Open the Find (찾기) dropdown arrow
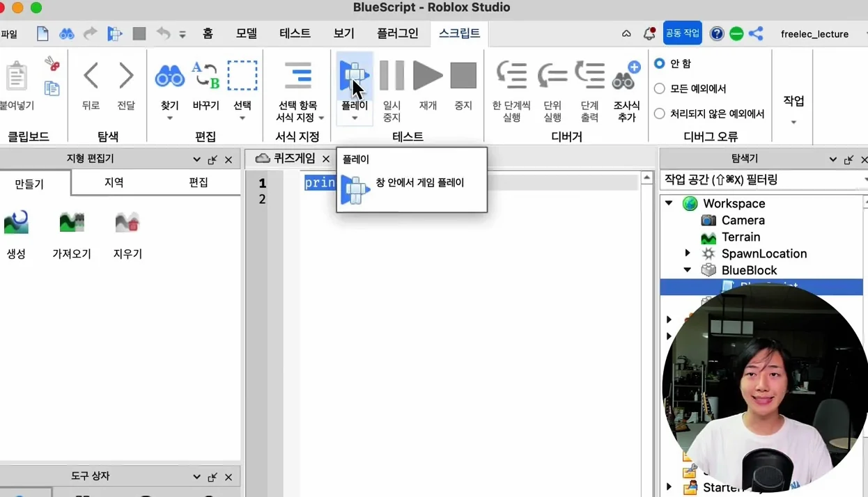Image resolution: width=868 pixels, height=497 pixels. (x=170, y=118)
